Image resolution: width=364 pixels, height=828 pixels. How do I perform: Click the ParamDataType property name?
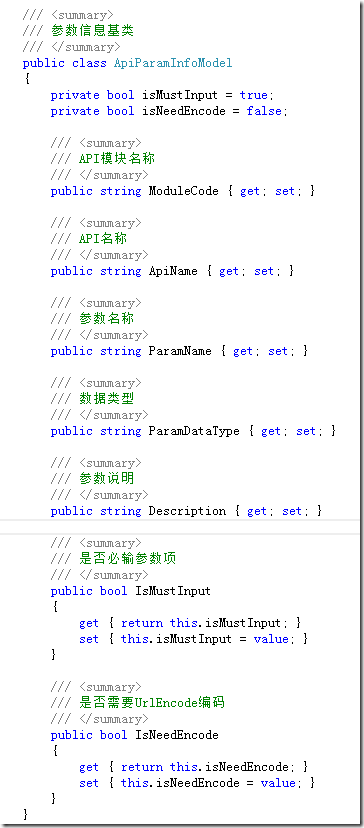coord(194,431)
